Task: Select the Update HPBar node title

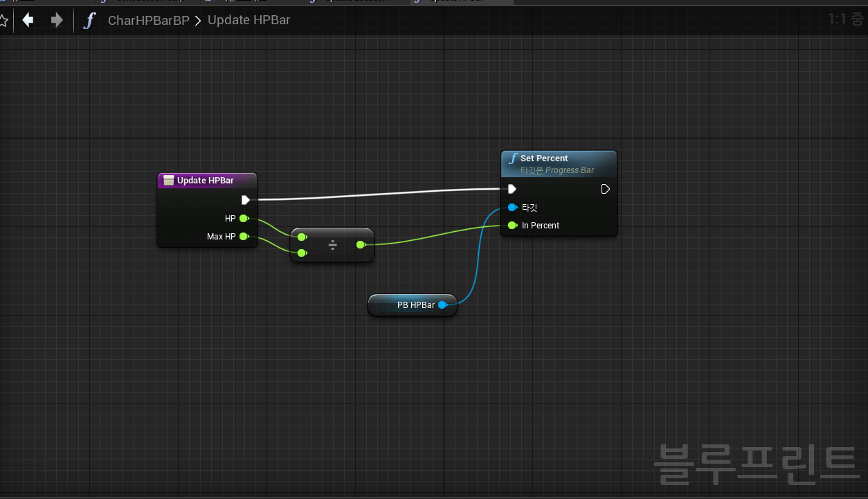Action: pyautogui.click(x=205, y=181)
